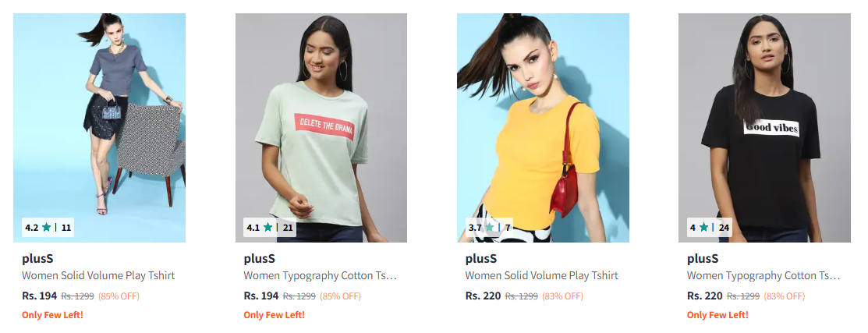Select first Women Solid Volume Play Tshirt title
868x333 pixels.
point(98,275)
